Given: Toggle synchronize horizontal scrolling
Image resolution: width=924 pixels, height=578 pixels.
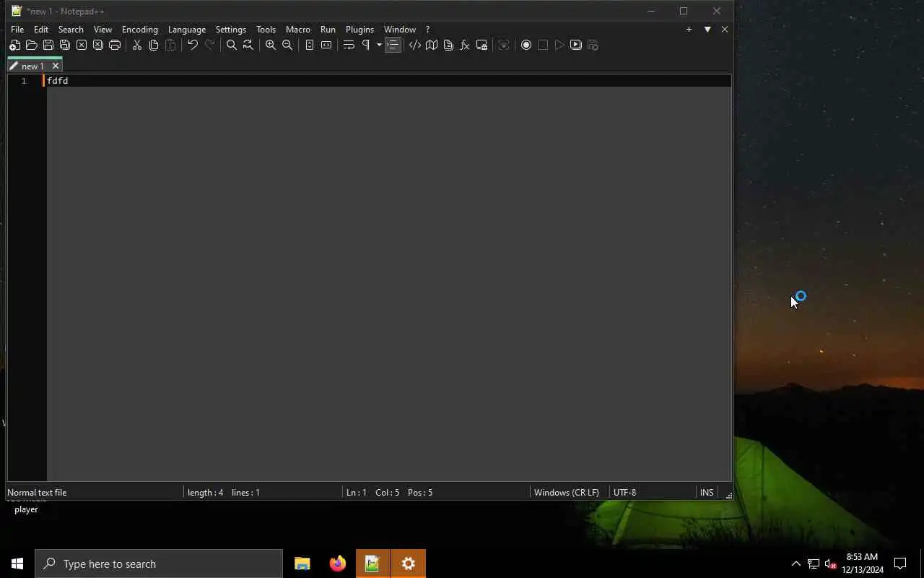Looking at the screenshot, I should click(x=326, y=45).
